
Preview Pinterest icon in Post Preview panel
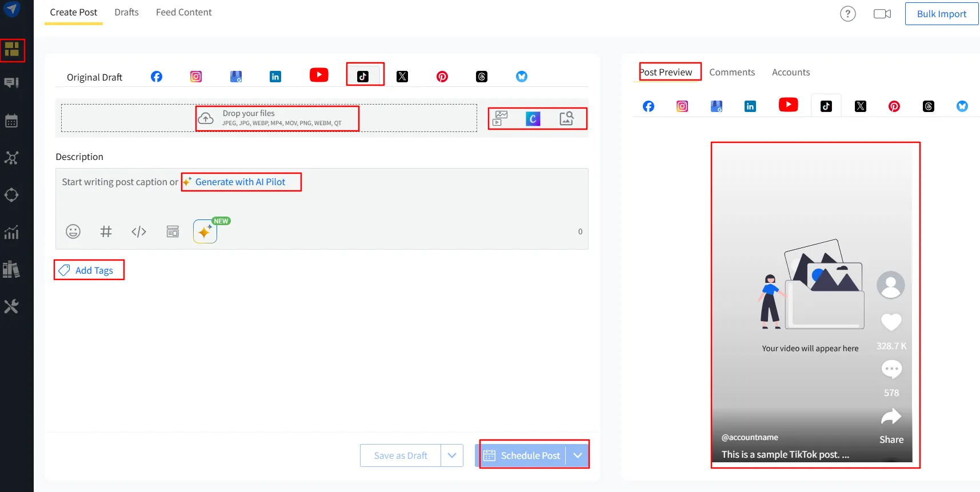click(894, 106)
